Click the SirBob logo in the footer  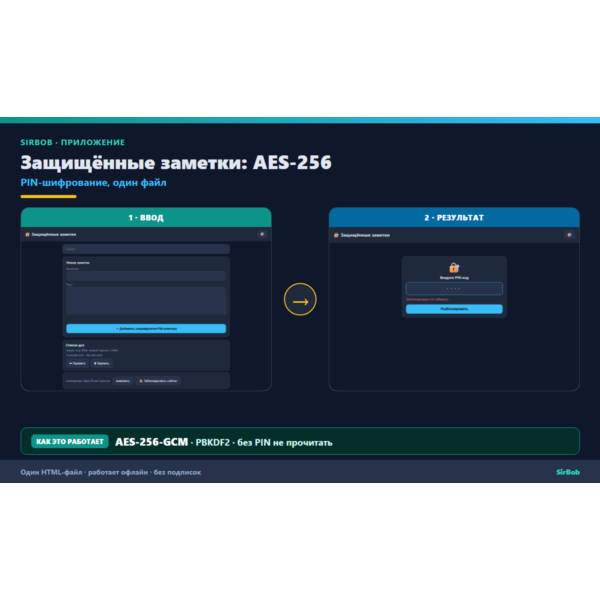pos(568,472)
